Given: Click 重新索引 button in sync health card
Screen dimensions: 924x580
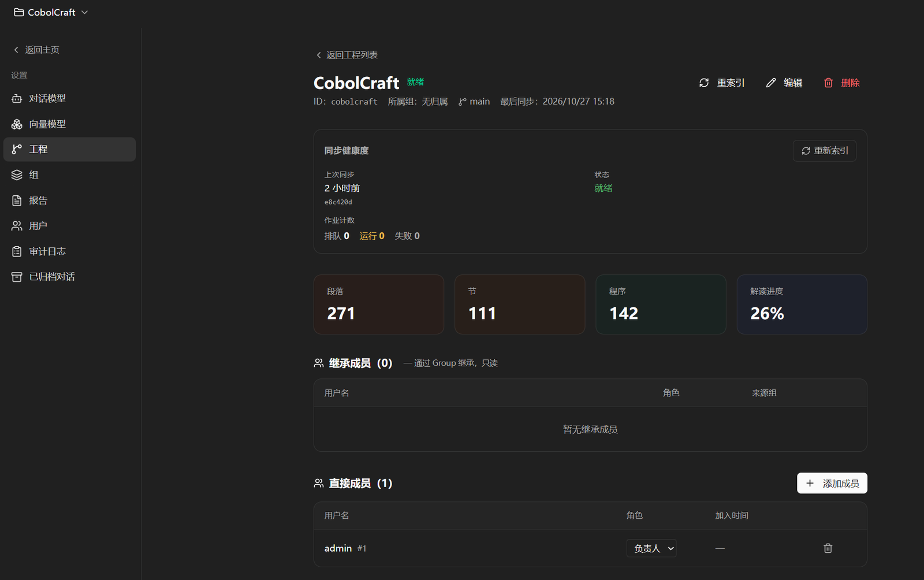Looking at the screenshot, I should click(825, 151).
